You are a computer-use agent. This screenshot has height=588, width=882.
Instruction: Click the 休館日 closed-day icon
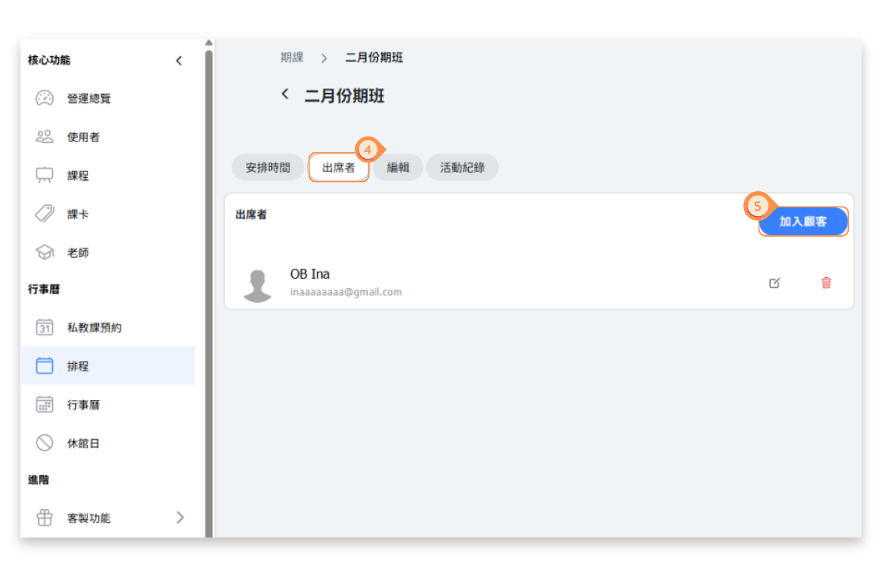click(x=45, y=443)
